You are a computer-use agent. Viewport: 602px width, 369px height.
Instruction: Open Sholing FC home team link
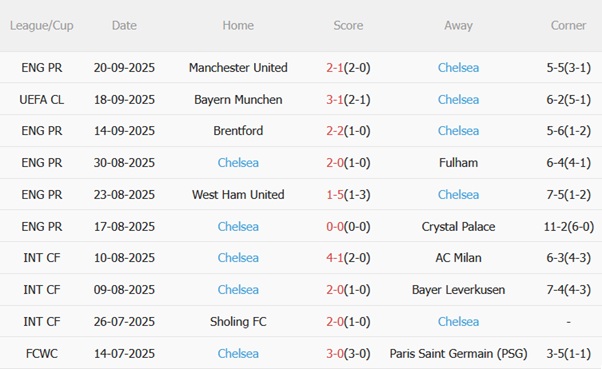[x=238, y=321]
